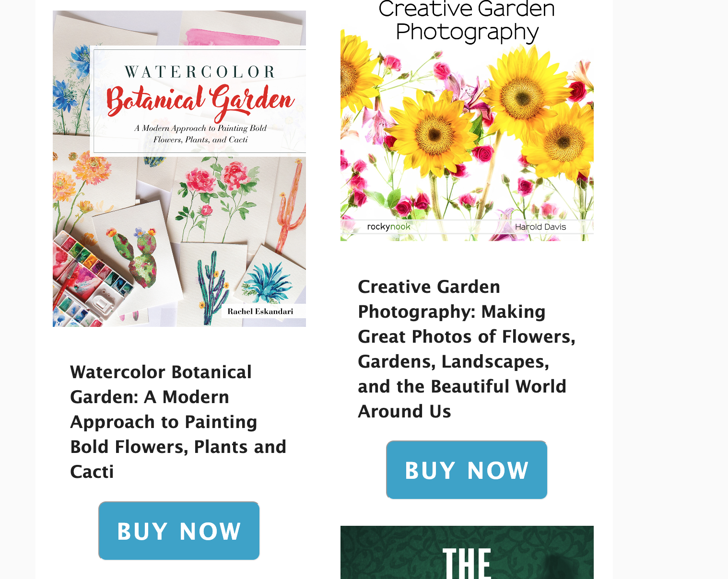Click the green book cover at bottom
728x579 pixels.
click(x=467, y=552)
